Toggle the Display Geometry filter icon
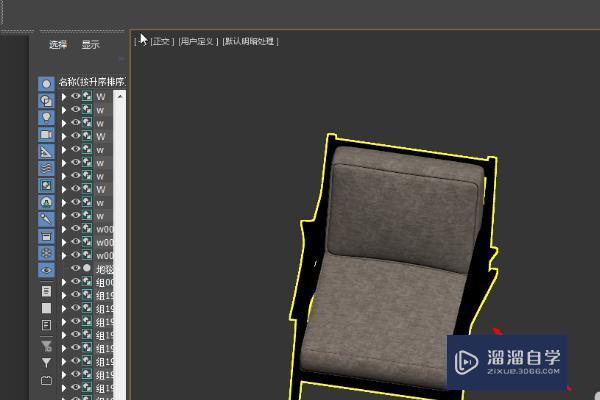This screenshot has height=400, width=600. (46, 84)
